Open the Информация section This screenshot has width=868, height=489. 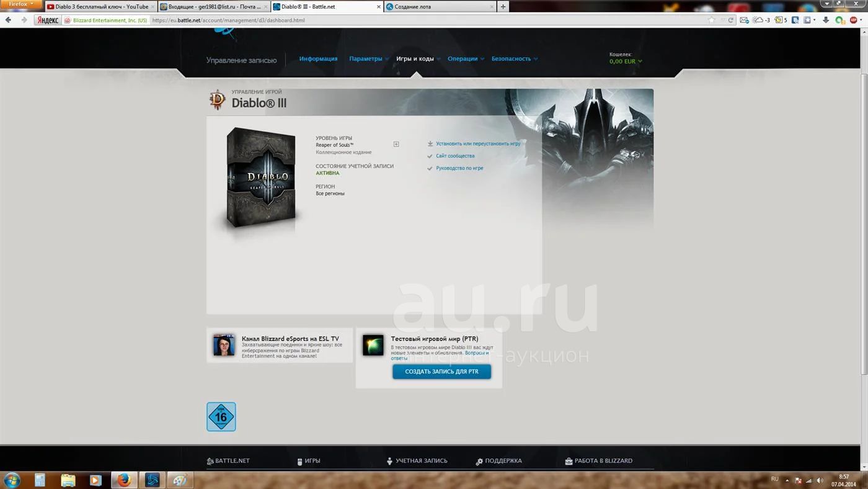click(318, 59)
